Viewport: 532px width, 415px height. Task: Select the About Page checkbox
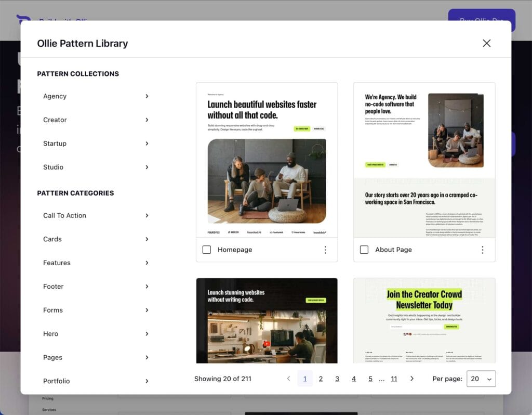[364, 250]
